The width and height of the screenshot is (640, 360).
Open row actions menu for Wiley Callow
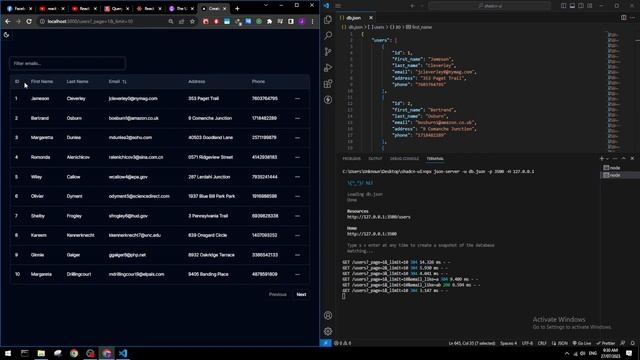pyautogui.click(x=297, y=177)
